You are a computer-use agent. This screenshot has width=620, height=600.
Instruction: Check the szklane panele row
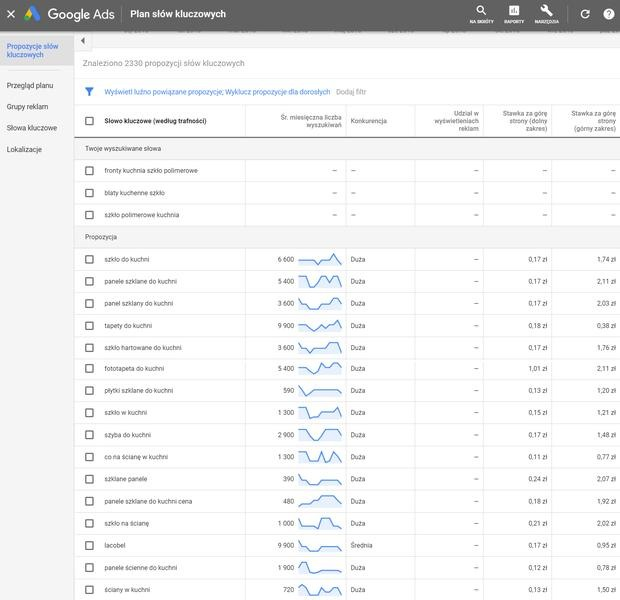(x=89, y=479)
